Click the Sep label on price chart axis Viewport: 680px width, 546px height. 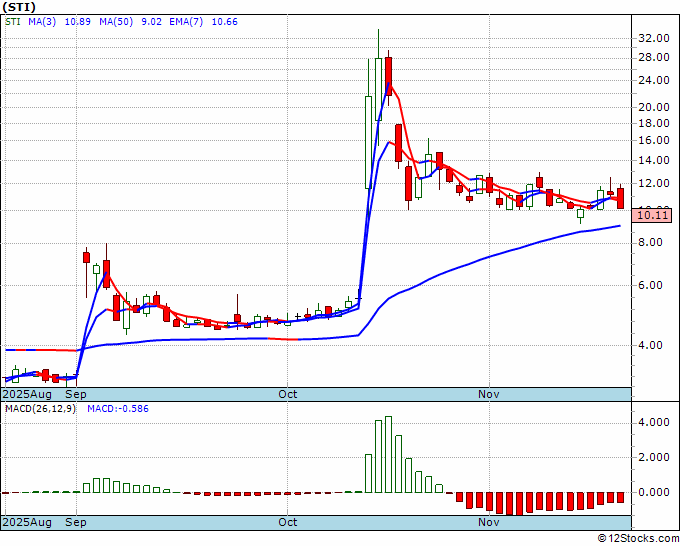(76, 395)
